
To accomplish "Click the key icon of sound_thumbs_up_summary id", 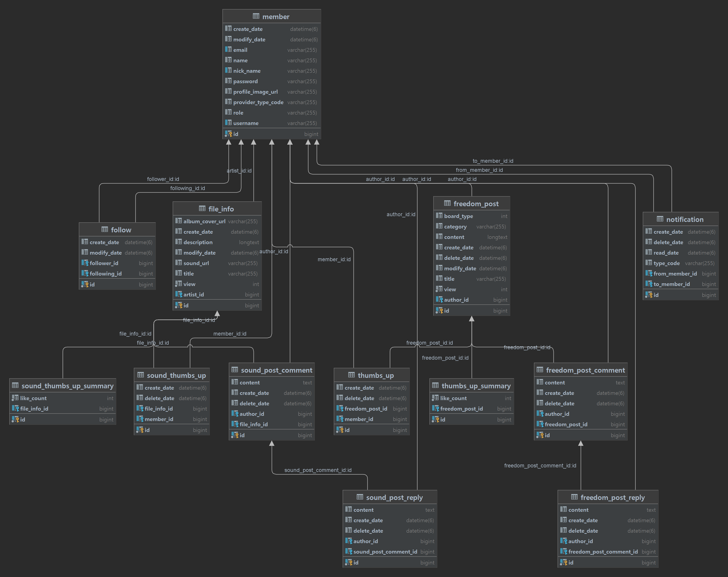I will click(x=15, y=419).
